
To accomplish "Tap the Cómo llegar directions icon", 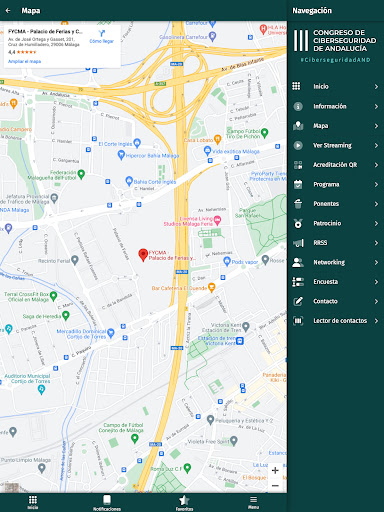I will (102, 33).
